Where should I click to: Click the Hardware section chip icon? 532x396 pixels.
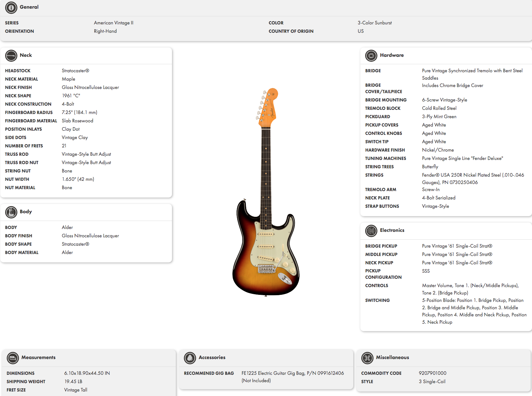coord(371,56)
